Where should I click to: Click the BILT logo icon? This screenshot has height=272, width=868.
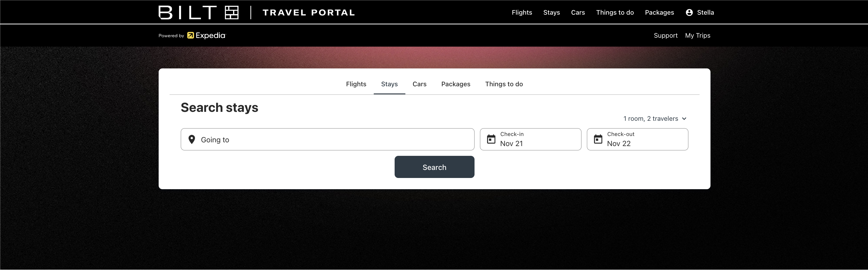pos(232,12)
